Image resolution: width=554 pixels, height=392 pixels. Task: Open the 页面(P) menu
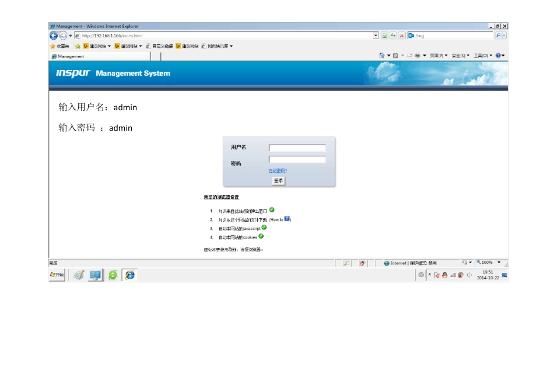tap(439, 55)
